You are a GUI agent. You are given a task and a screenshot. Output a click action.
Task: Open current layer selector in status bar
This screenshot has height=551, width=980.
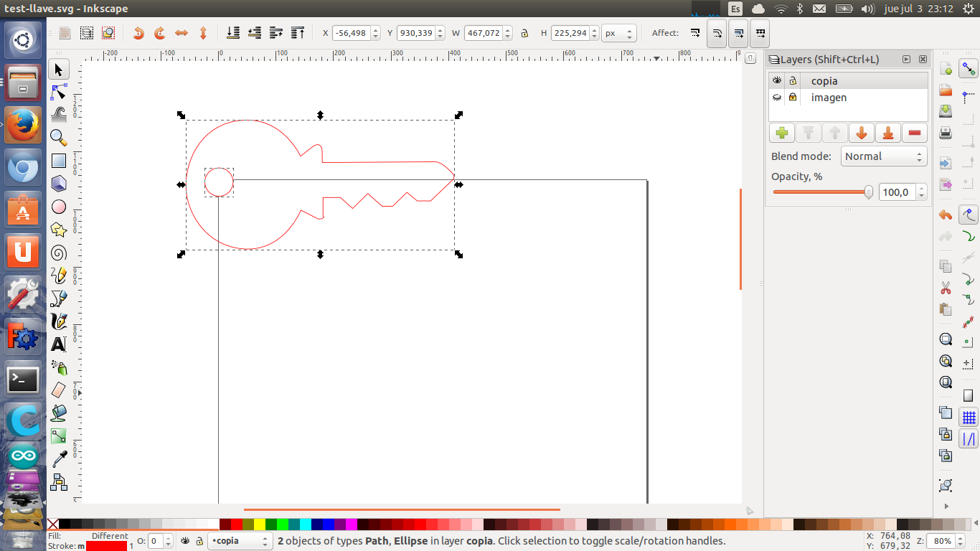[241, 541]
